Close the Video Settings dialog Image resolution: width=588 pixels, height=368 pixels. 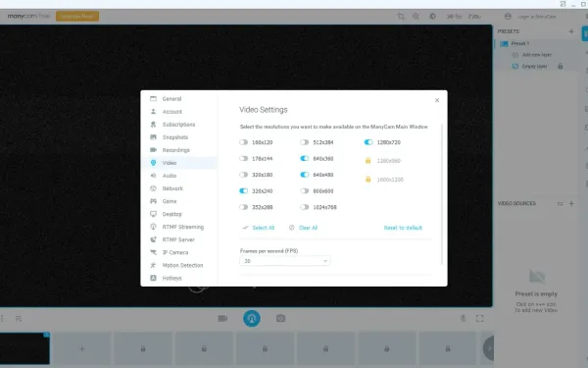pos(437,100)
